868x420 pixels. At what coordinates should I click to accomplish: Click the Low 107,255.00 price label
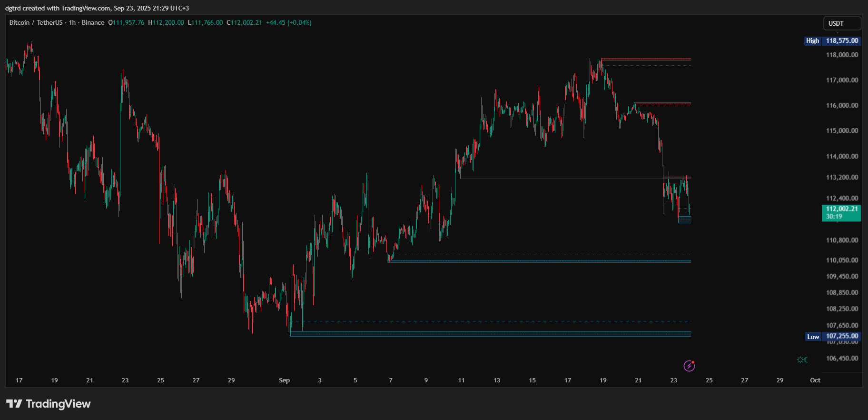click(833, 336)
